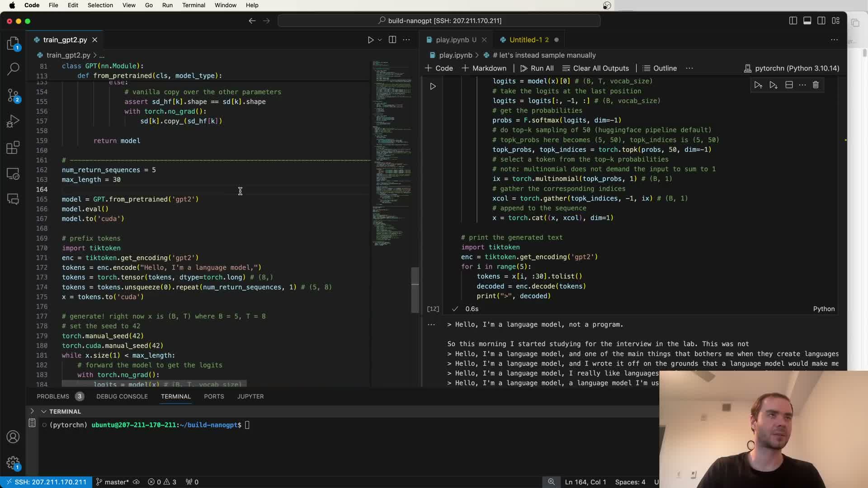Screen dimensions: 868x488
Task: Open the Terminal menu in menu bar
Action: [193, 5]
